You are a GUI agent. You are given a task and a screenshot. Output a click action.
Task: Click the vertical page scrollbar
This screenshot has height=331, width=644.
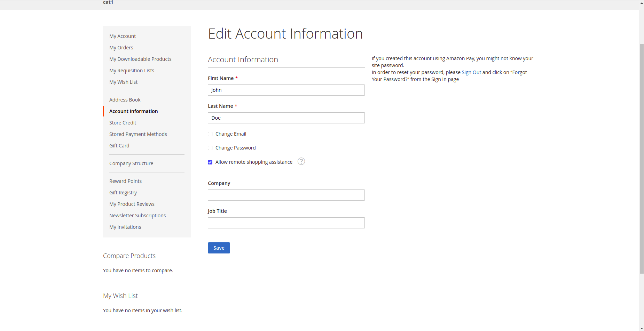tap(642, 159)
